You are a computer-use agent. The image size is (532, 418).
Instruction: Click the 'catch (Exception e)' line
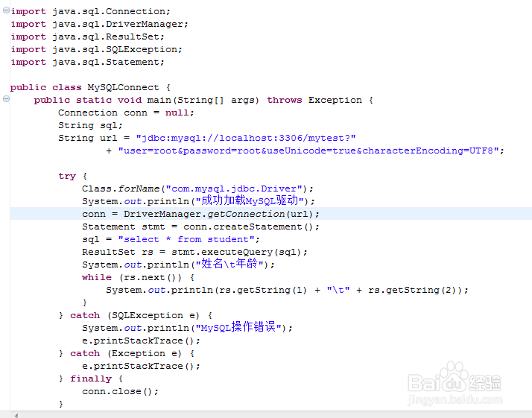point(126,353)
